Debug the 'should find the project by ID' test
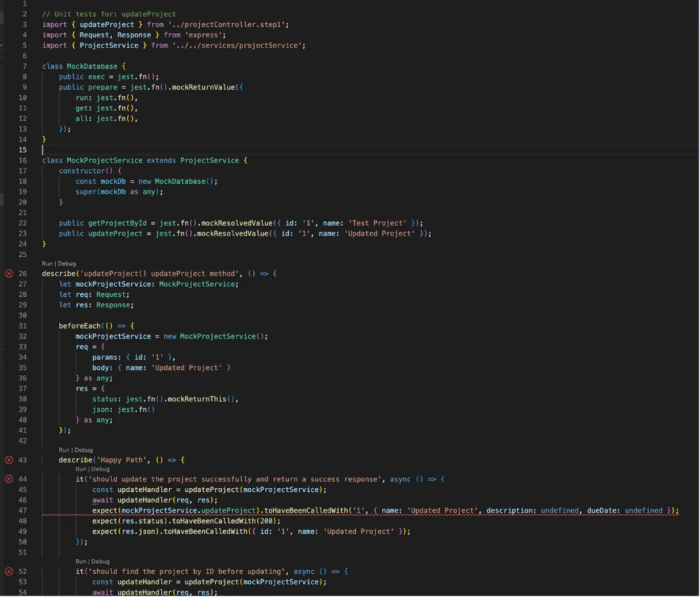This screenshot has width=700, height=597. click(x=100, y=561)
